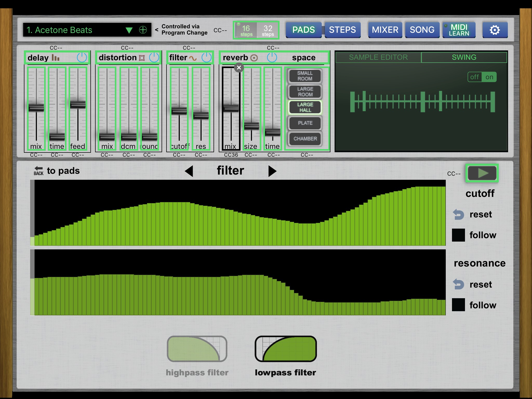Select the highpass filter shape
The height and width of the screenshot is (399, 532).
[197, 349]
